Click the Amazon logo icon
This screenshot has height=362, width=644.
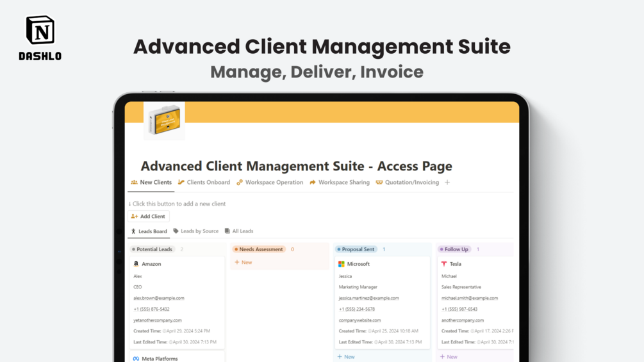tap(136, 264)
